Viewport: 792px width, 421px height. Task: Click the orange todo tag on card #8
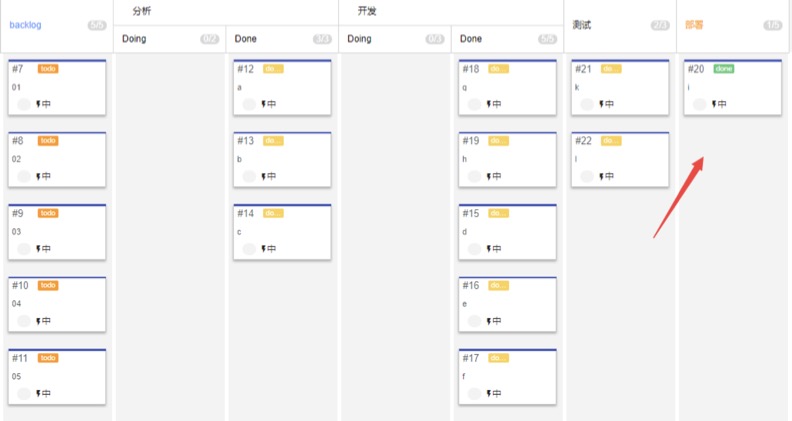pos(48,141)
